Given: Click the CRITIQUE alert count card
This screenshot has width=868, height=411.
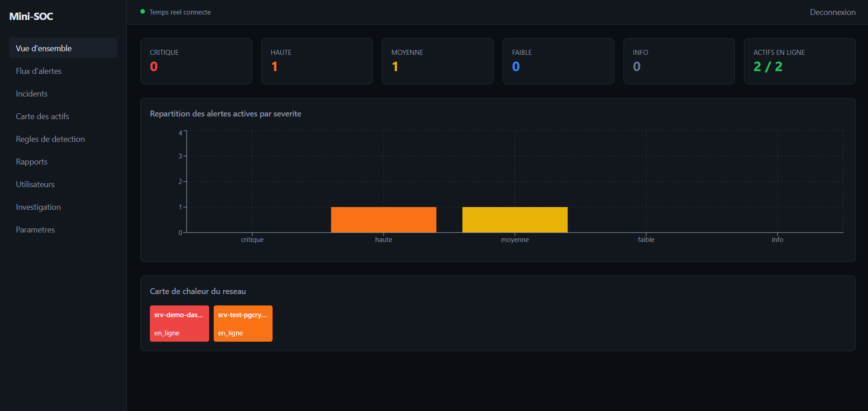Looking at the screenshot, I should (x=196, y=61).
